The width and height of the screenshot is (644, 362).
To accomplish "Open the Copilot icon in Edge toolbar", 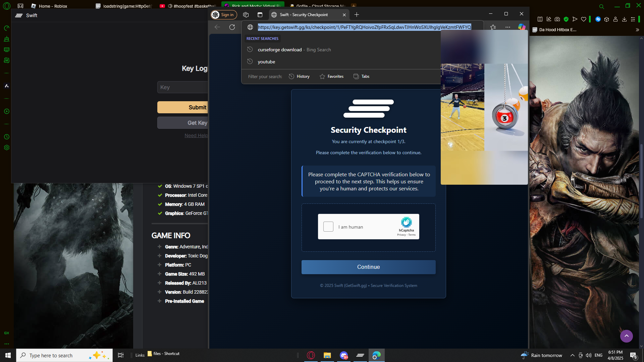I will 522,27.
